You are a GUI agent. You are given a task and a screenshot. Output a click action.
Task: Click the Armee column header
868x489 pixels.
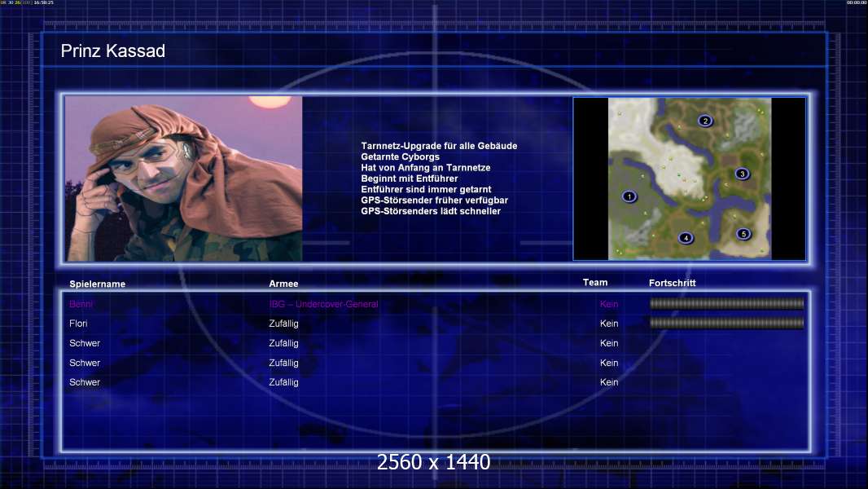pyautogui.click(x=283, y=284)
